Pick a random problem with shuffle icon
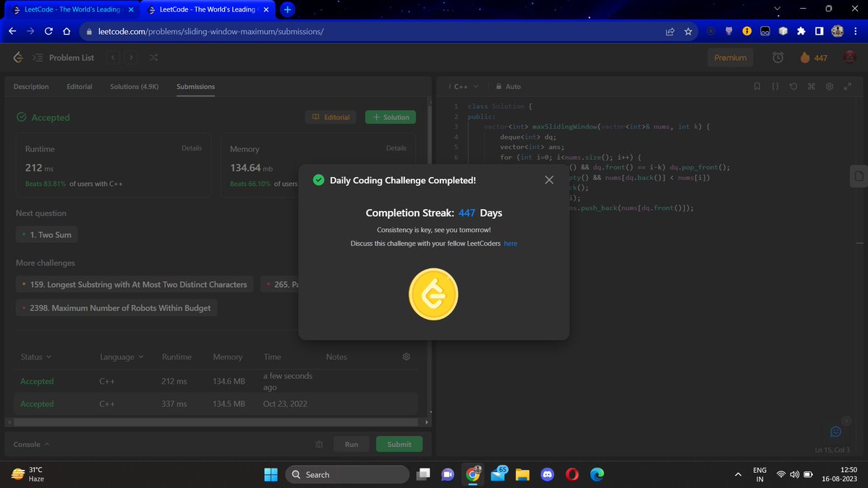Image resolution: width=868 pixels, height=488 pixels. pyautogui.click(x=154, y=58)
